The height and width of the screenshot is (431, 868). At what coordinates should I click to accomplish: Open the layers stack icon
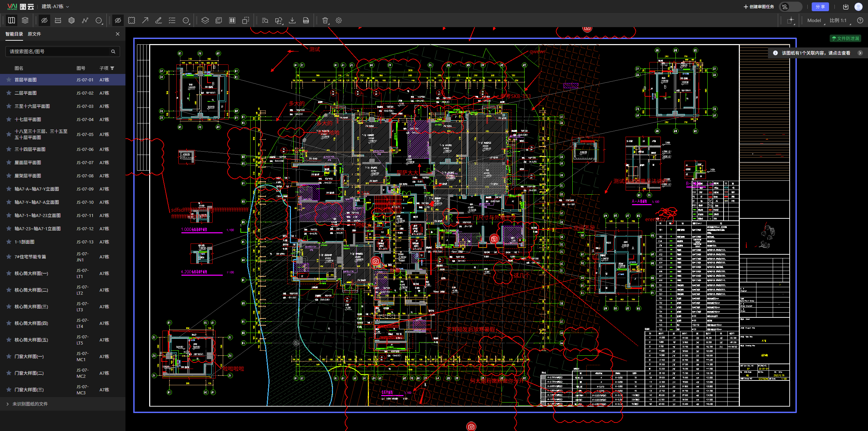coord(25,20)
